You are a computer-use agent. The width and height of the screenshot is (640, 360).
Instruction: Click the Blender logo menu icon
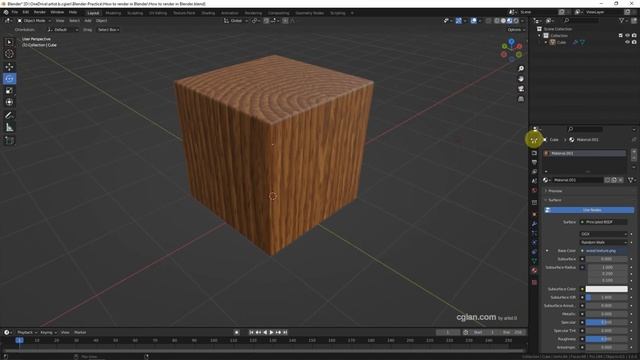pyautogui.click(x=6, y=12)
